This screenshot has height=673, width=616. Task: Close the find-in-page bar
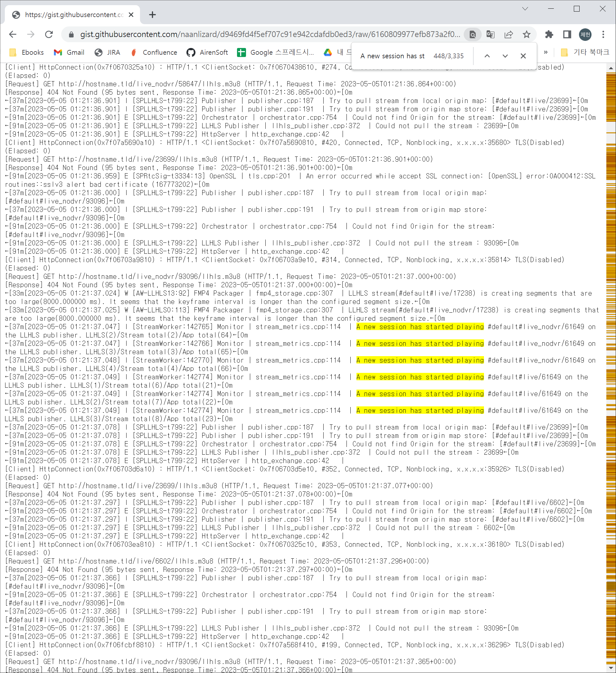[x=523, y=56]
